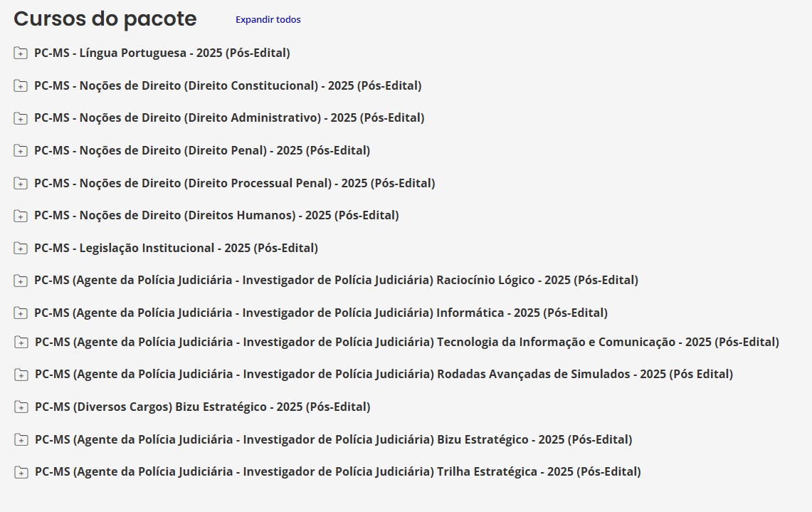Open the Língua Portuguesa 2025 course
812x512 pixels.
tap(162, 53)
